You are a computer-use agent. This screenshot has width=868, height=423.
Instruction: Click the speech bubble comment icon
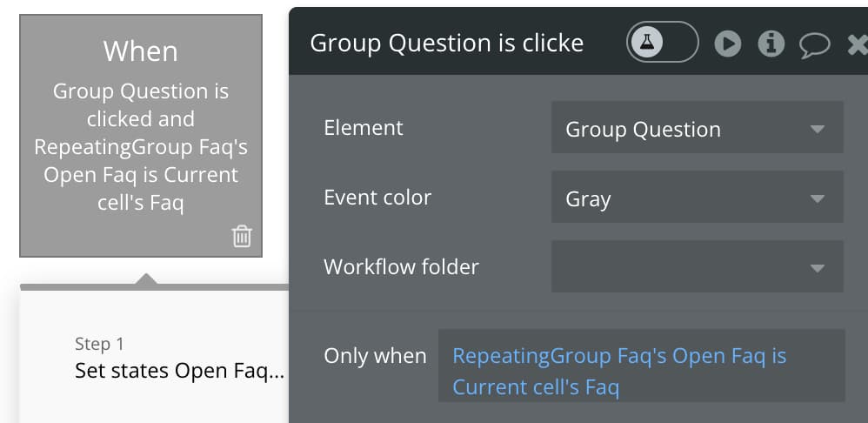[x=814, y=44]
